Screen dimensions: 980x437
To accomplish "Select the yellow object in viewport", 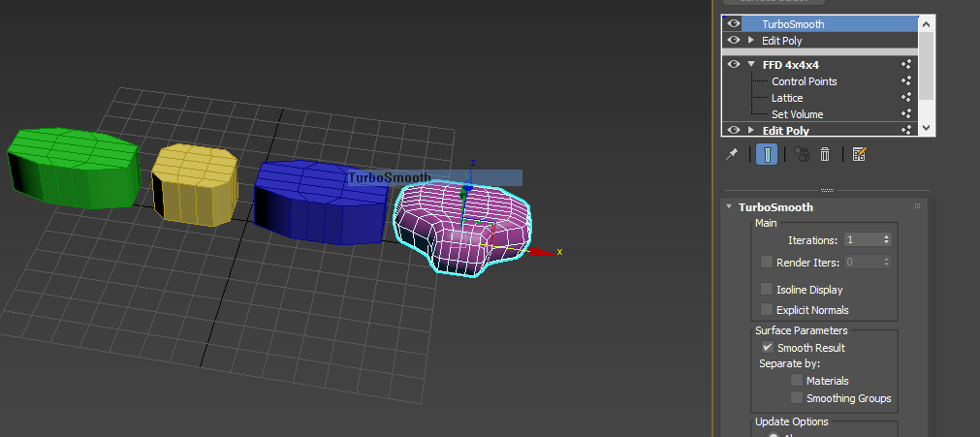I will click(195, 184).
